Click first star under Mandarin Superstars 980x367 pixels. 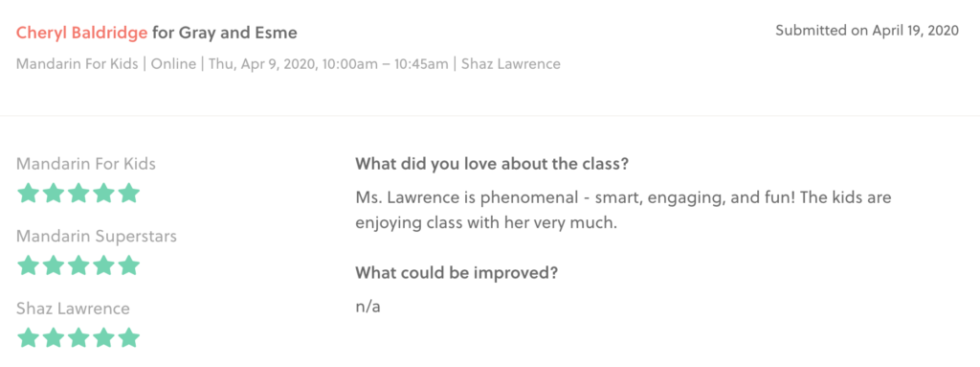28,265
